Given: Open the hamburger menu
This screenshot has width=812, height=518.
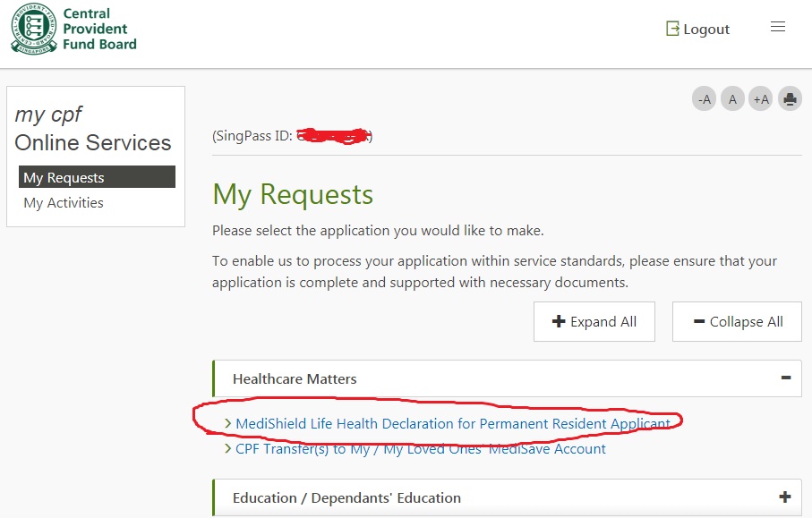Looking at the screenshot, I should (777, 27).
